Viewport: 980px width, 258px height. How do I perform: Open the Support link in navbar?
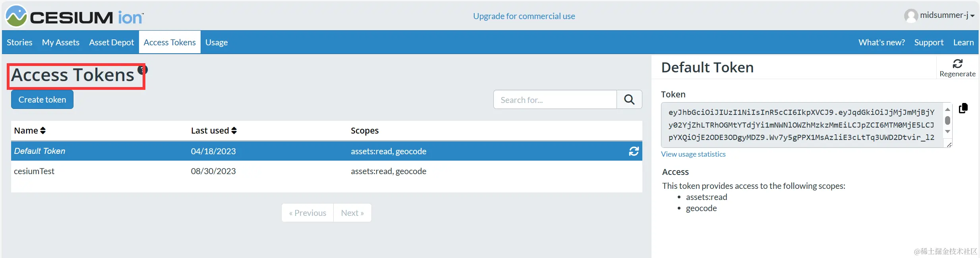(929, 42)
